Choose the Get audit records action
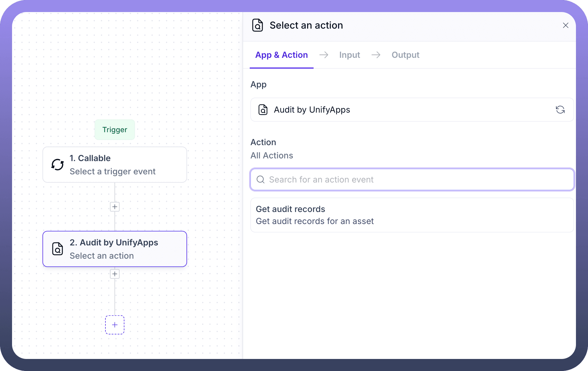The image size is (588, 371). (x=412, y=215)
